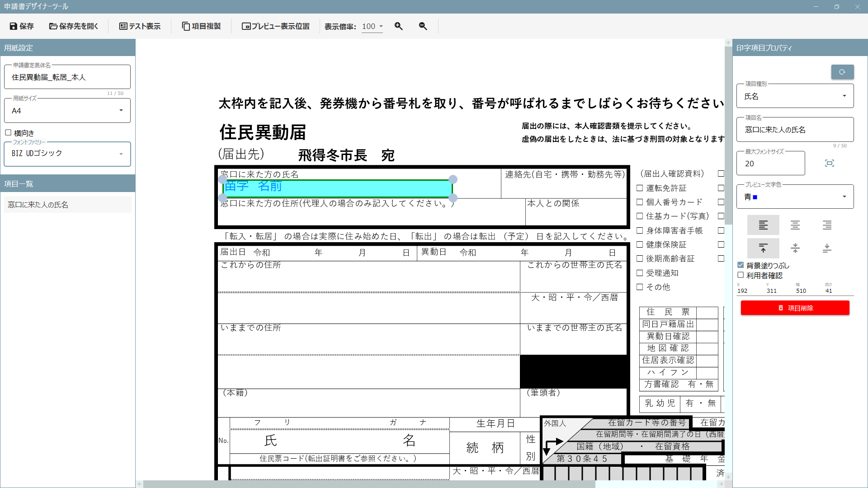Click the blue swatch in プレビュー文字色

point(755,197)
